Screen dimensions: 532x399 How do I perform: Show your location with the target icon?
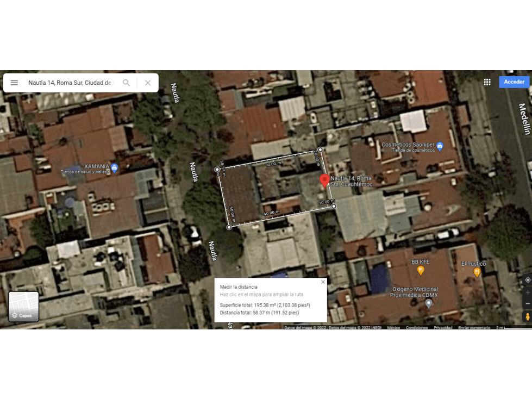tap(527, 280)
